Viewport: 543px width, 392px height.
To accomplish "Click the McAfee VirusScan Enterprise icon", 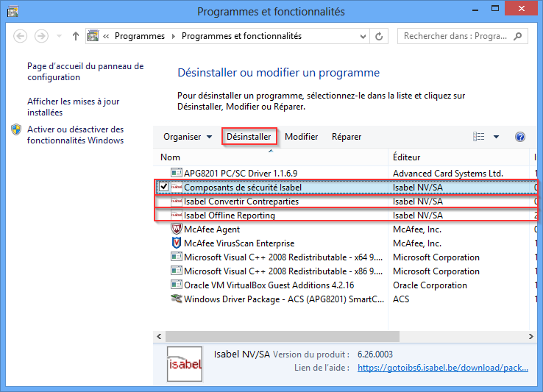I will tap(177, 243).
